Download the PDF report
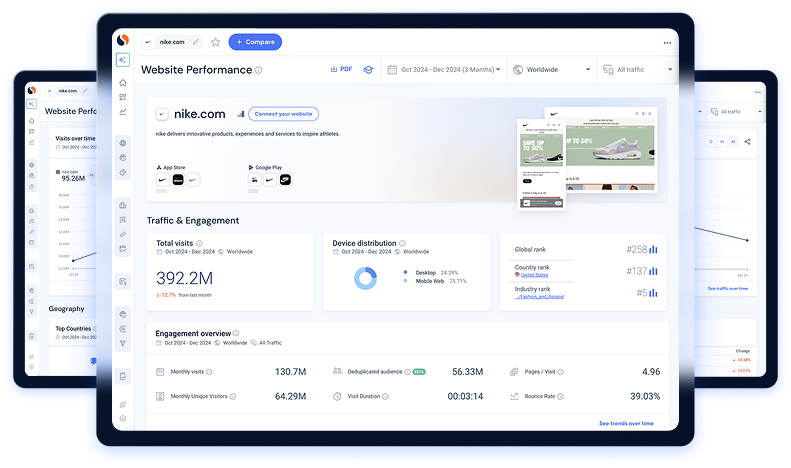791x468 pixels. click(342, 69)
